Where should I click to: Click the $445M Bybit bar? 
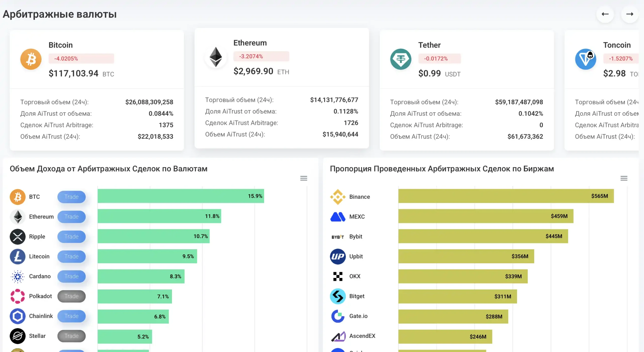(x=483, y=236)
